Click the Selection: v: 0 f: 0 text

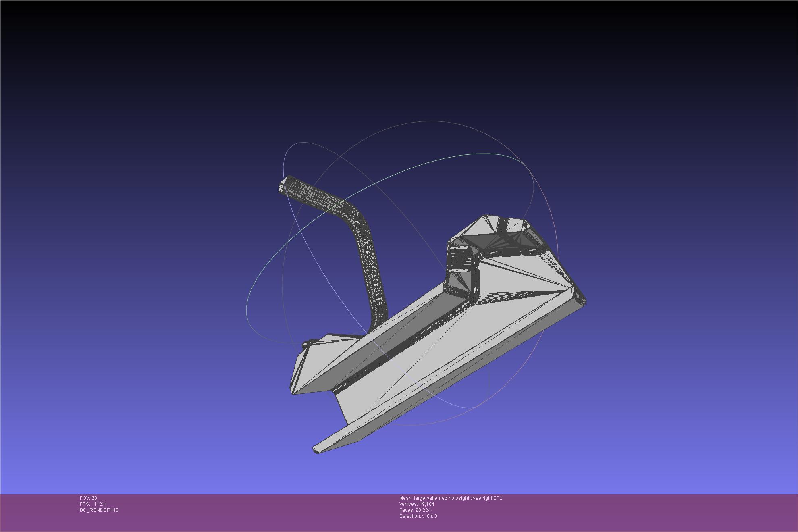(418, 516)
